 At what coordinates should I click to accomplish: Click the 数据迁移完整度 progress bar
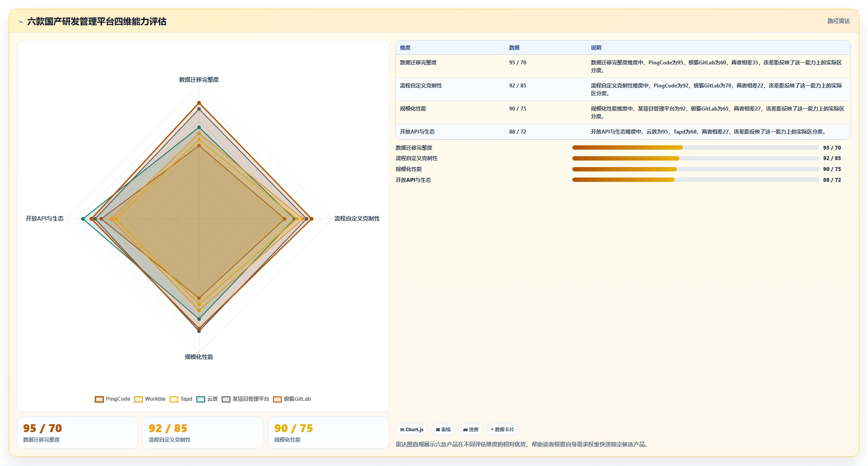[696, 148]
